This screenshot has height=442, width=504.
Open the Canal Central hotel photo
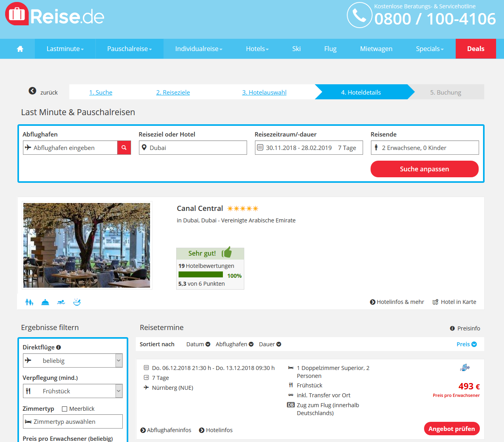[x=87, y=245]
